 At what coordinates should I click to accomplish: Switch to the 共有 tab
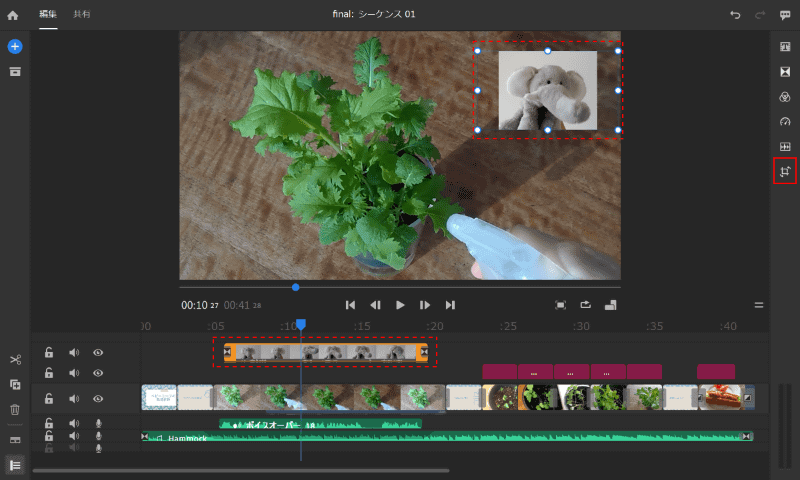[x=82, y=14]
